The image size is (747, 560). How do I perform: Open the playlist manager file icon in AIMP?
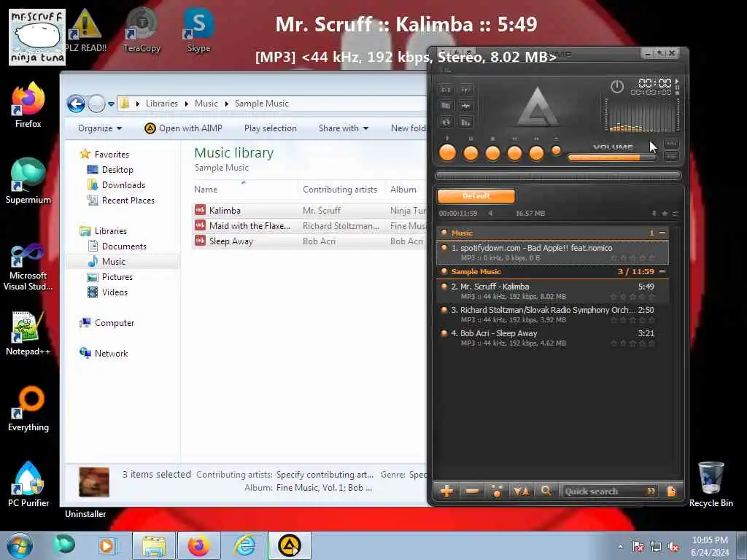tap(671, 491)
